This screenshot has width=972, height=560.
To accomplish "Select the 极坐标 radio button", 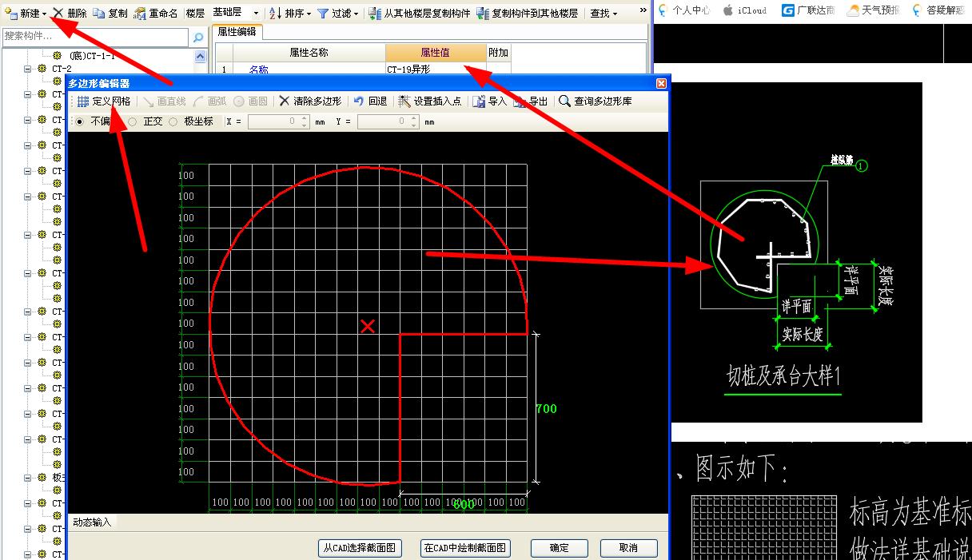I will [x=173, y=121].
